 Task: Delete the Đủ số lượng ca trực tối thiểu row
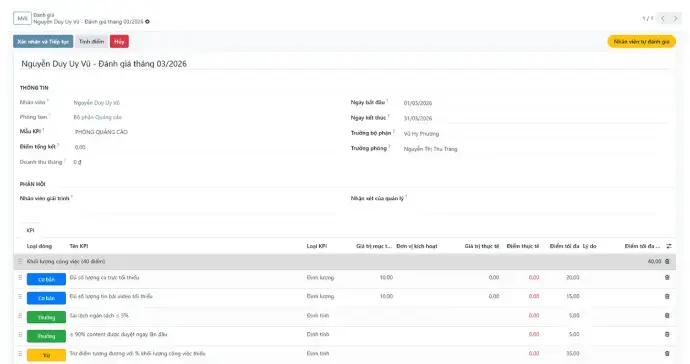tap(667, 278)
